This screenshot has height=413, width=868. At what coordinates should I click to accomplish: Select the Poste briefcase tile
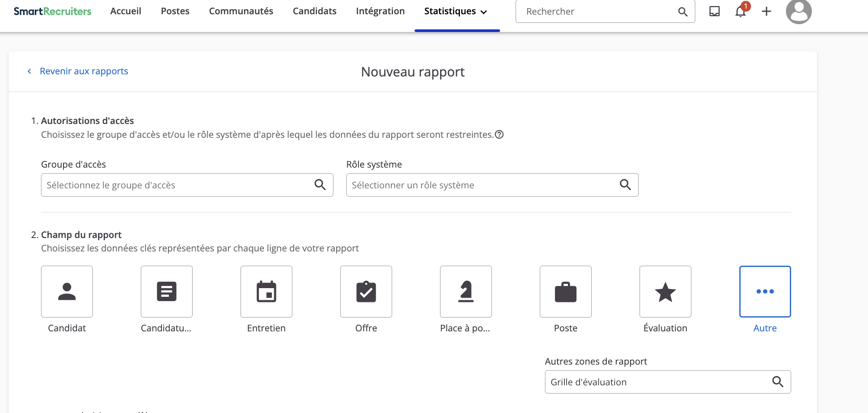pyautogui.click(x=566, y=292)
